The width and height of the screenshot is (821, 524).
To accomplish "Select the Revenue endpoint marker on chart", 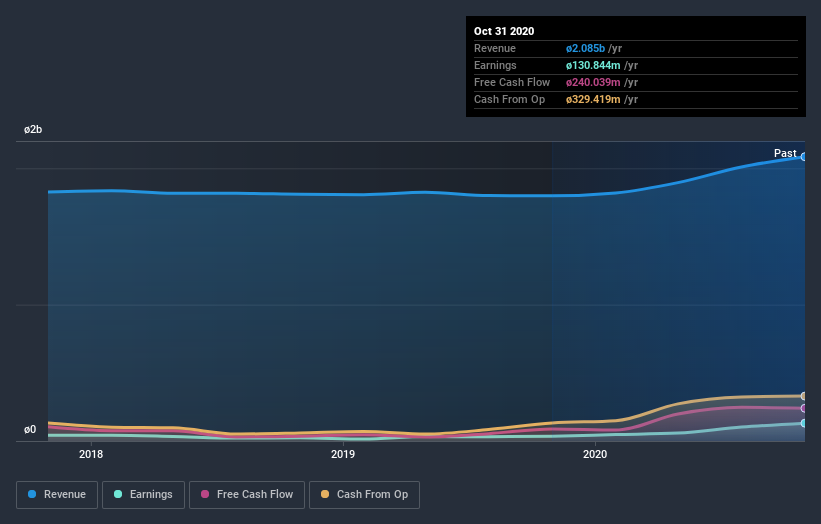I will [x=804, y=157].
